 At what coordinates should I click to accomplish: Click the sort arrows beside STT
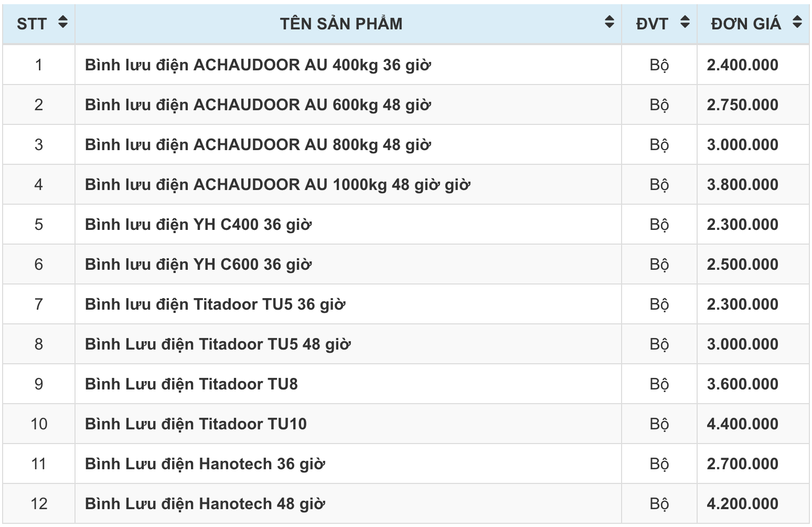tap(63, 22)
